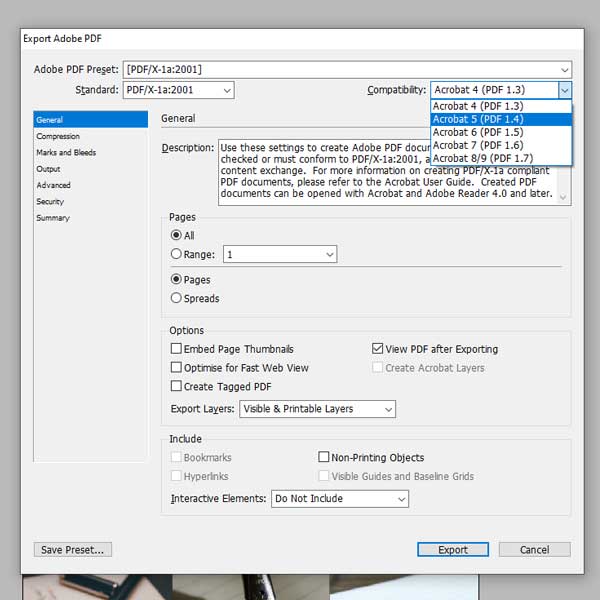Uncheck View PDF after Exporting

tap(377, 349)
